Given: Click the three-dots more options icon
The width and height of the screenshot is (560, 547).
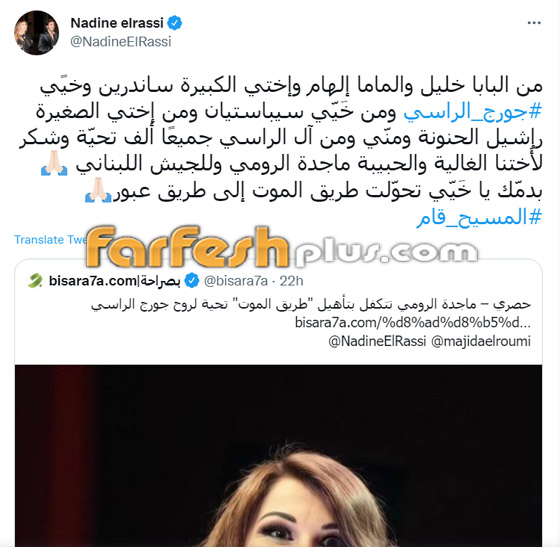Looking at the screenshot, I should (534, 23).
